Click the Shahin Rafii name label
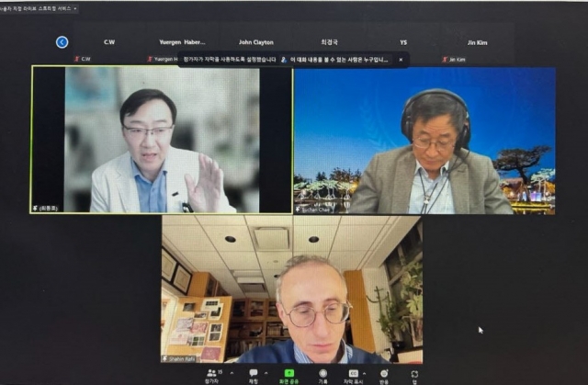The width and height of the screenshot is (588, 385). point(182,358)
